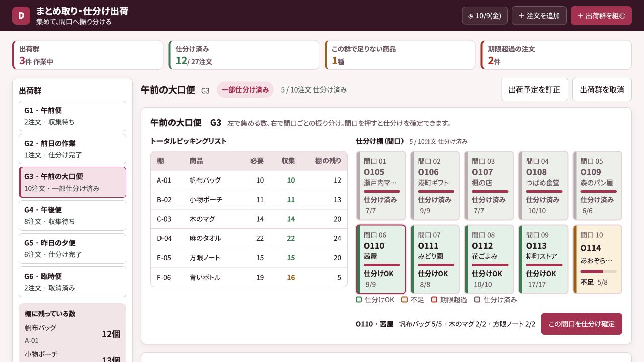
Task: Pick bay card 間口 05 O109 森のパン屋
Action: (597, 186)
